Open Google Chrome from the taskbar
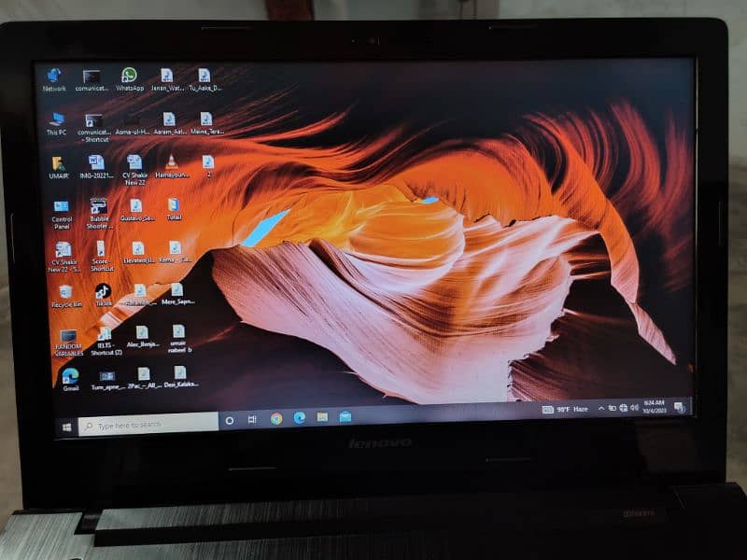This screenshot has width=747, height=560. [x=276, y=418]
